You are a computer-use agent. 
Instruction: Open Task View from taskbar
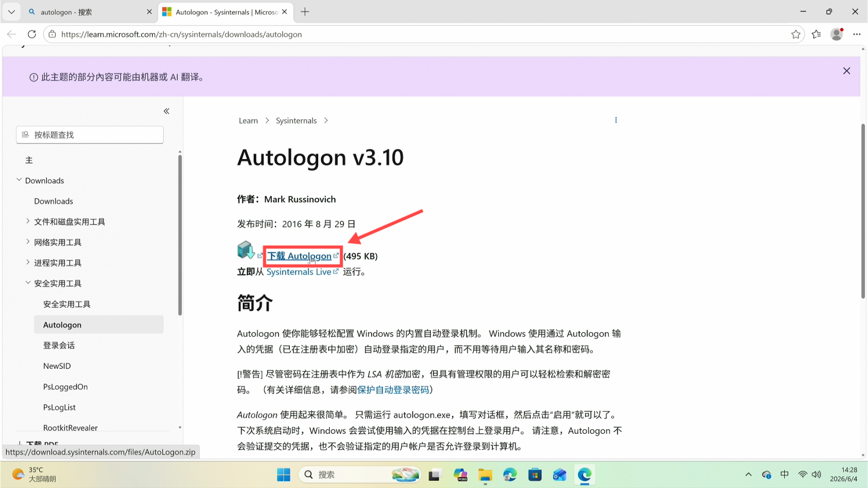435,475
